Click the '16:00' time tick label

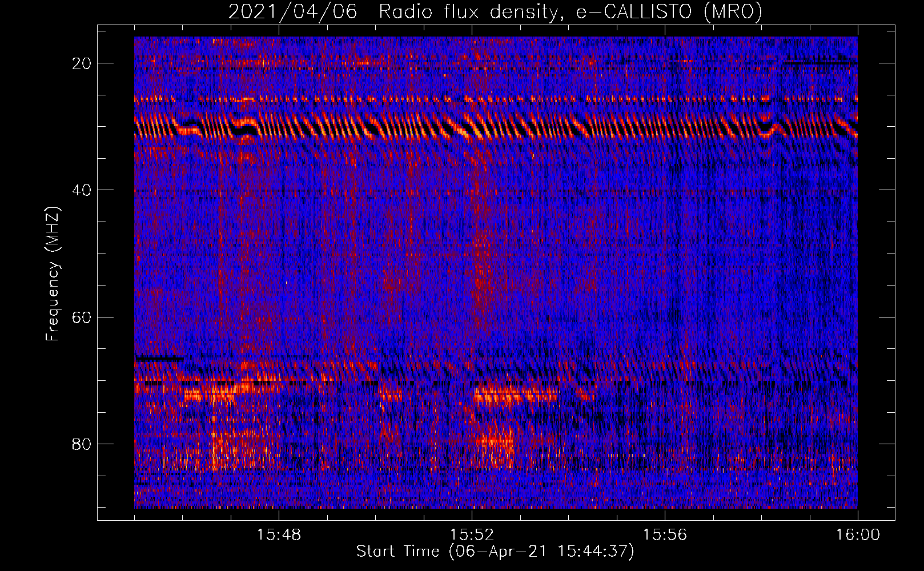pos(858,535)
